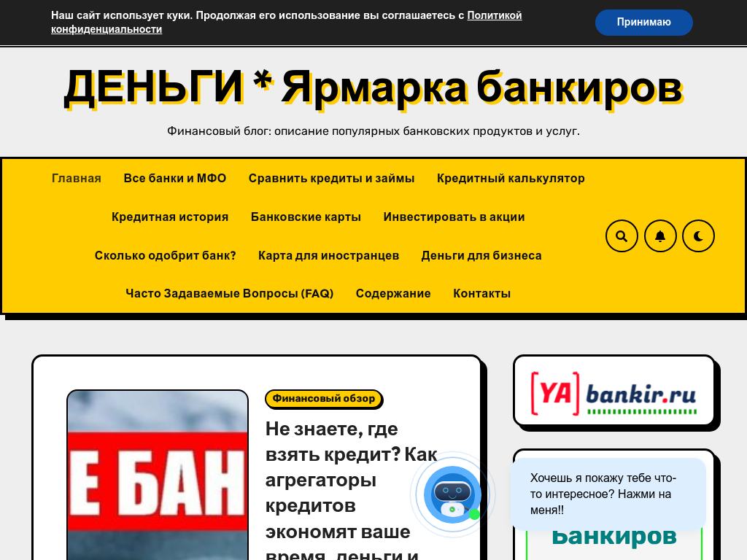Open Карта для иностранцев menu item
Viewport: 747px width, 560px height.
tap(329, 256)
